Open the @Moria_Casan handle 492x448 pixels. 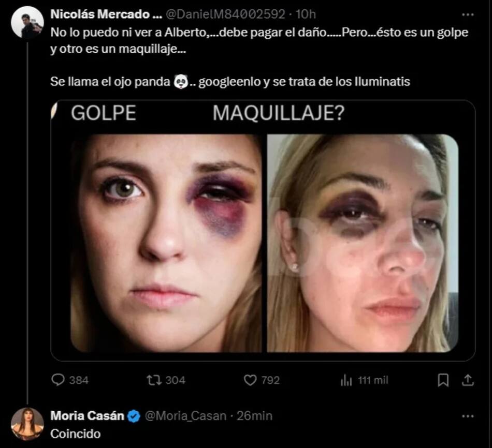coord(185,415)
